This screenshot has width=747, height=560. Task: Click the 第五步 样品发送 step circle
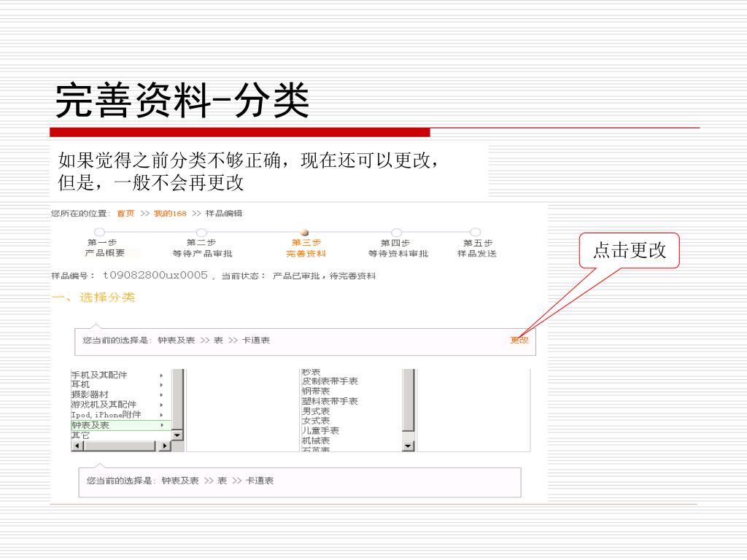pyautogui.click(x=475, y=233)
